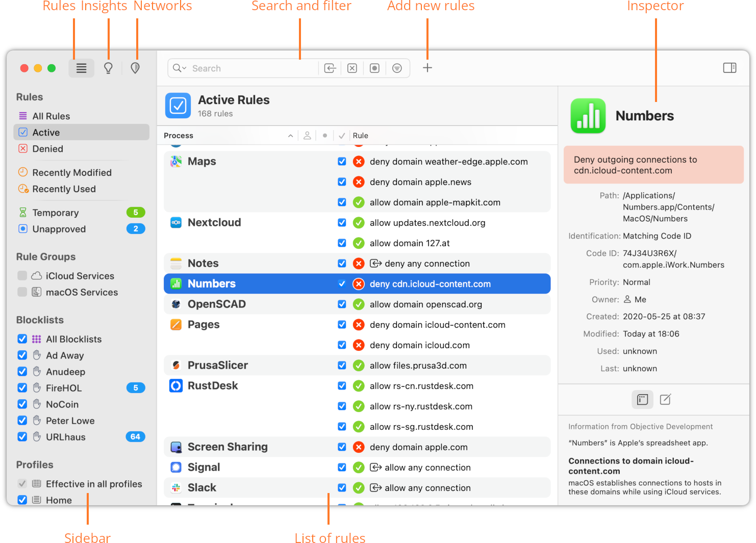756x543 pixels.
Task: Click the red deny icon for Numbers rule
Action: (x=359, y=284)
